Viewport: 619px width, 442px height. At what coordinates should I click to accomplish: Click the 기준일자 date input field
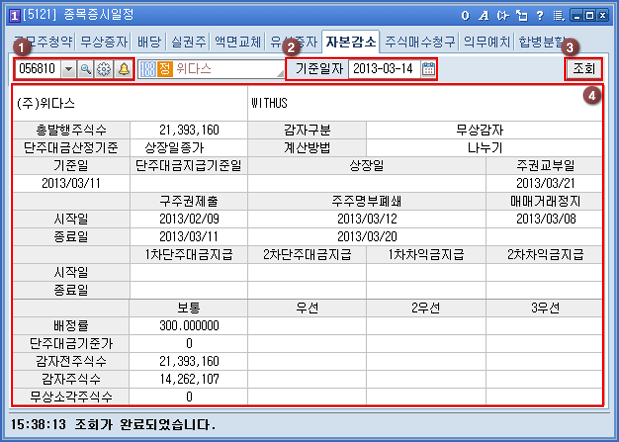click(384, 69)
